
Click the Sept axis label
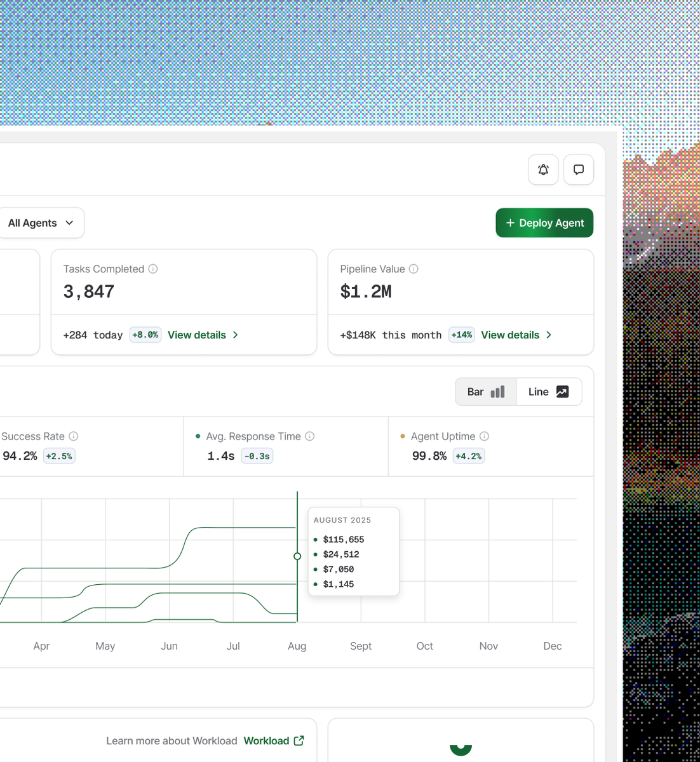[x=361, y=646]
